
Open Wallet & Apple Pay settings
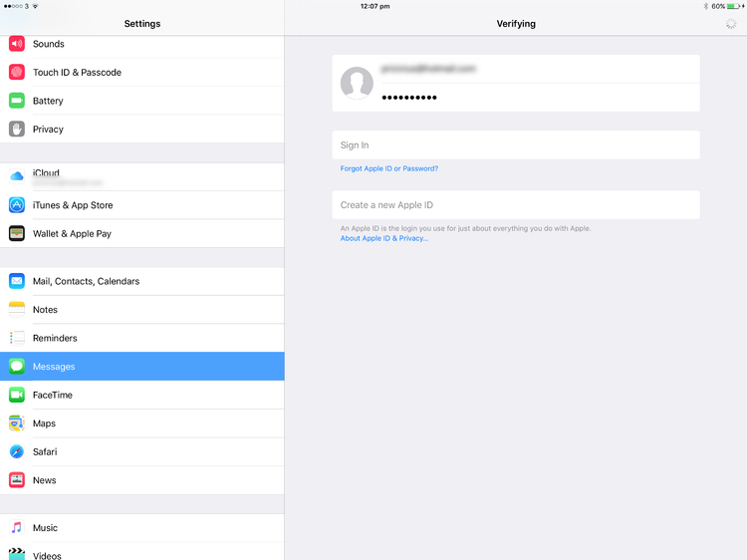click(x=142, y=233)
